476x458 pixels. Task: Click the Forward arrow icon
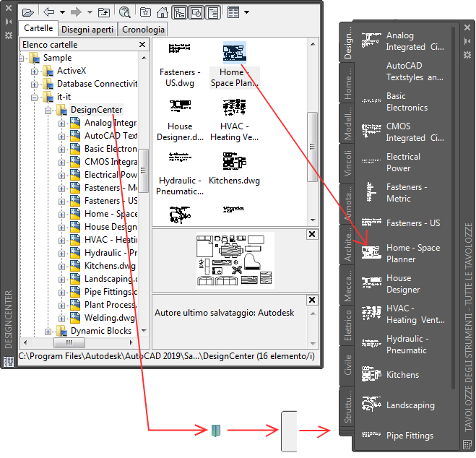[x=76, y=12]
